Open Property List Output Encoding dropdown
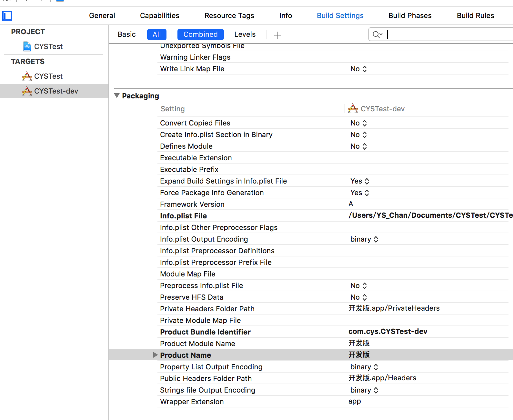 (x=364, y=367)
